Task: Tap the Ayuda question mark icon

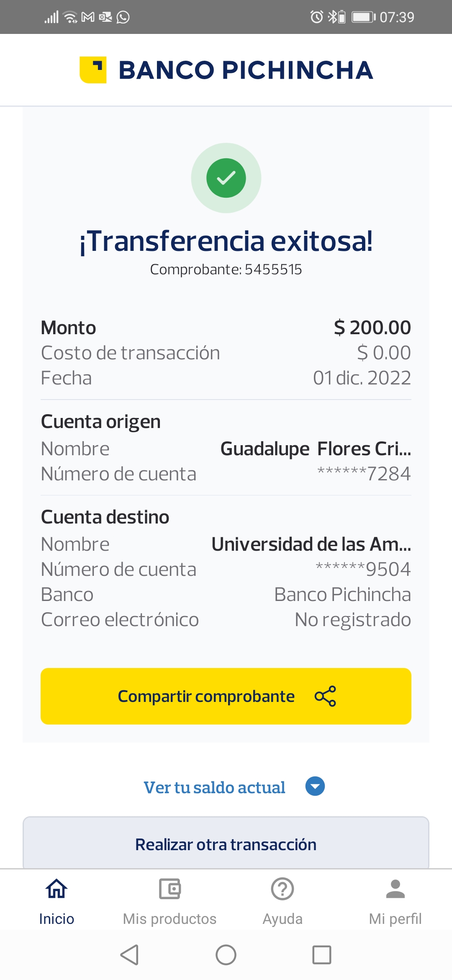Action: click(x=282, y=889)
